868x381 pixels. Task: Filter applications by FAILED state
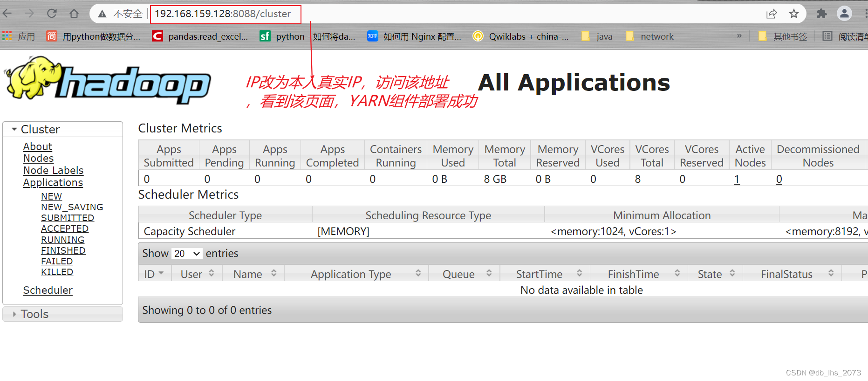57,261
